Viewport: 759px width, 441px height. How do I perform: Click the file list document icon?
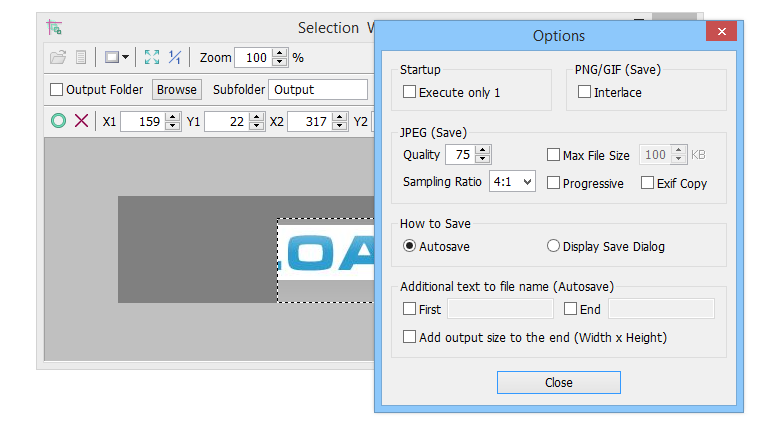(x=81, y=58)
